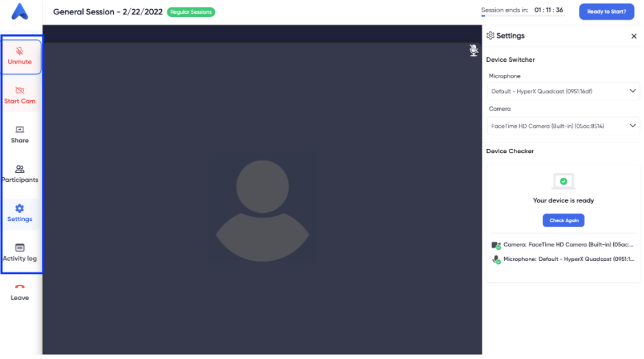This screenshot has height=359, width=644.
Task: Unmute the microphone in the sidebar
Action: [x=21, y=57]
